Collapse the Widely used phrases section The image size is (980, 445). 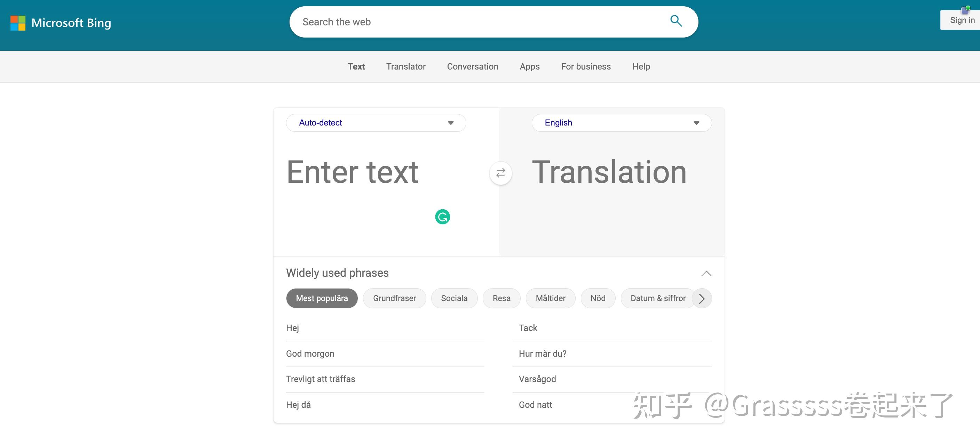click(706, 273)
